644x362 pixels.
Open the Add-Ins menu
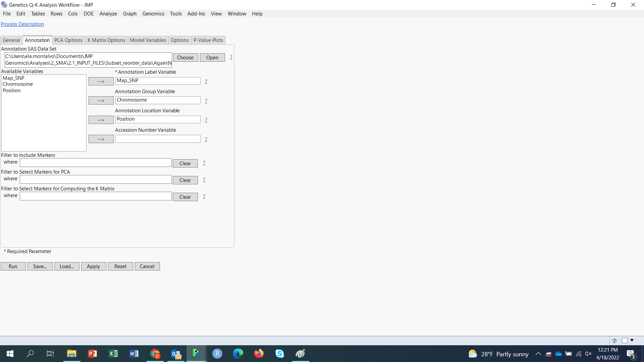pyautogui.click(x=196, y=14)
